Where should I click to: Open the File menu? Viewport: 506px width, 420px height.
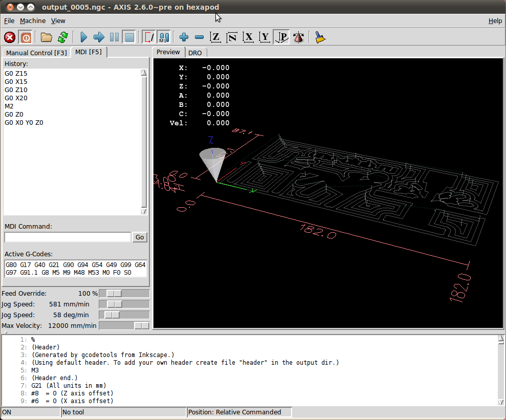pyautogui.click(x=9, y=20)
